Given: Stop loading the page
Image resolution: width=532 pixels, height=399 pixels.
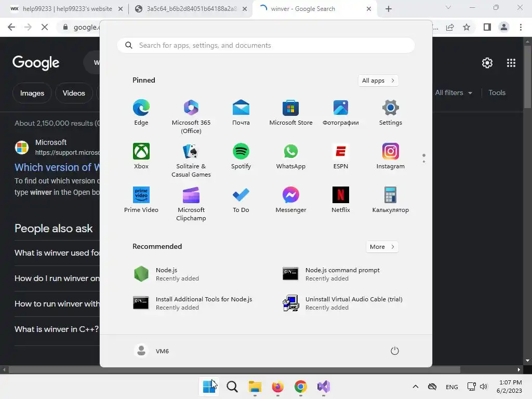Looking at the screenshot, I should (x=45, y=27).
